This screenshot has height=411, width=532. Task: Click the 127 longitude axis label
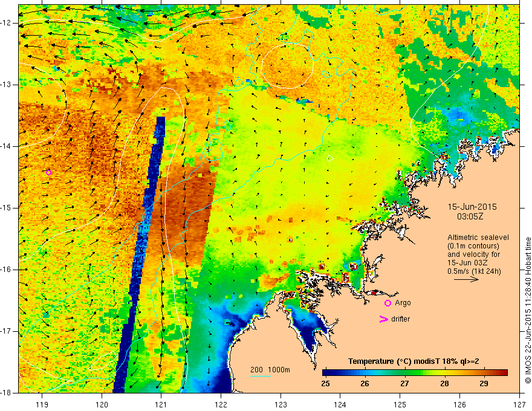pyautogui.click(x=519, y=404)
